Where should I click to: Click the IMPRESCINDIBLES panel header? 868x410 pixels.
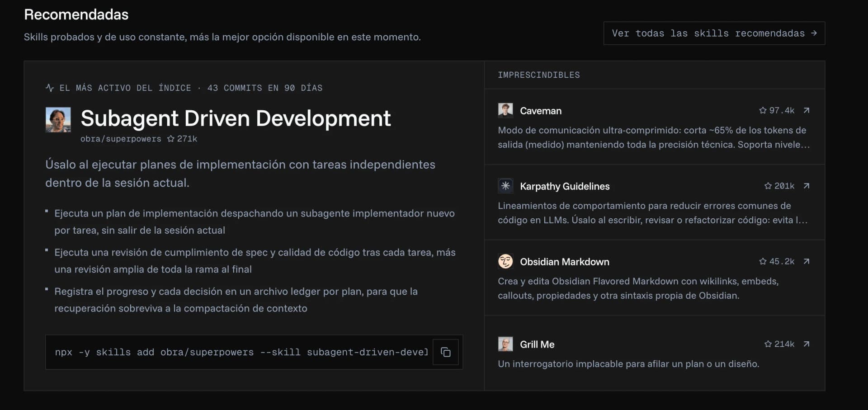(539, 75)
